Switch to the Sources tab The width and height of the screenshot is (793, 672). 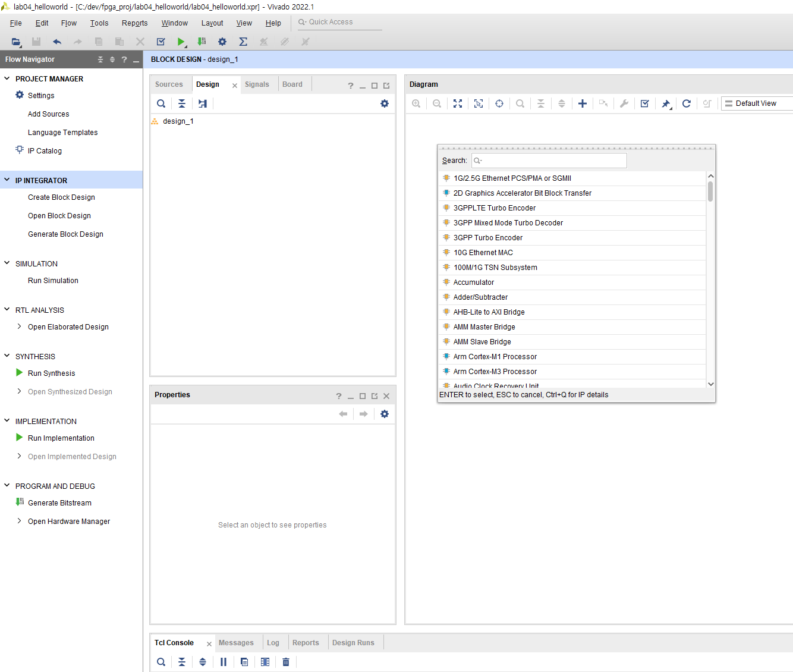pos(169,84)
